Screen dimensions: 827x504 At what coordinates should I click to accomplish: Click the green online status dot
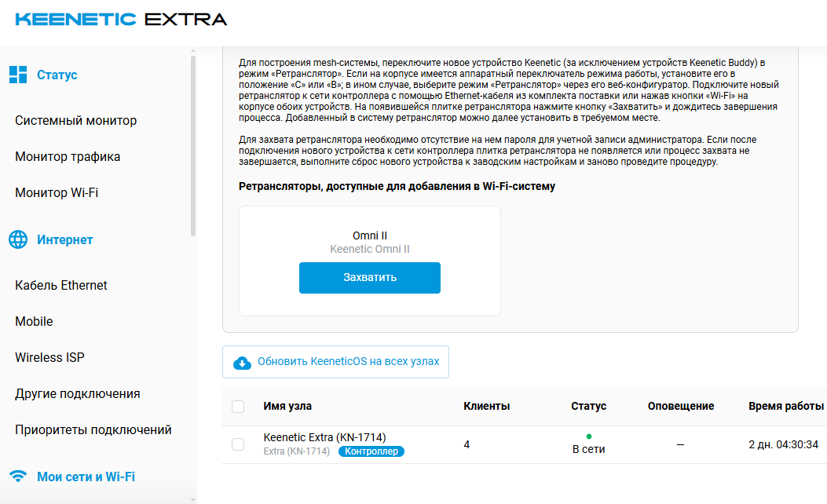coord(588,436)
